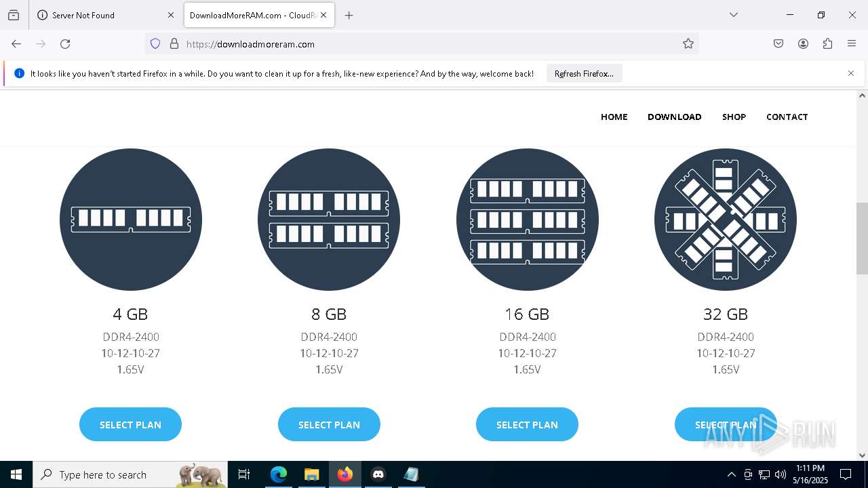Open the Windows notification center
The width and height of the screenshot is (868, 488).
[846, 474]
